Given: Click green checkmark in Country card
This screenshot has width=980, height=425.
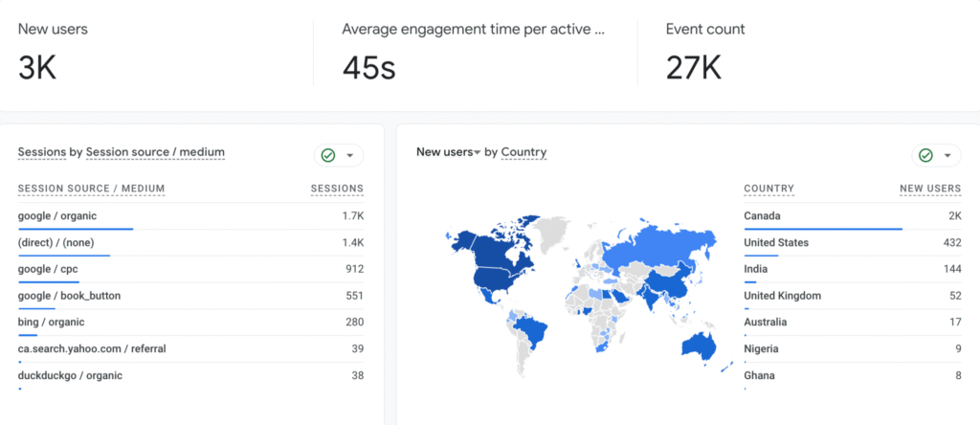Looking at the screenshot, I should coord(925,155).
